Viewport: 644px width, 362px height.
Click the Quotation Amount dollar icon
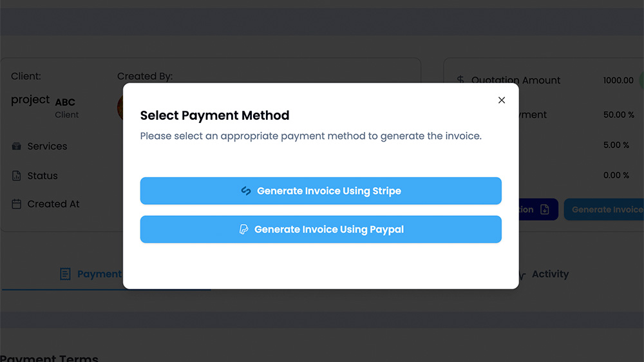(x=460, y=80)
